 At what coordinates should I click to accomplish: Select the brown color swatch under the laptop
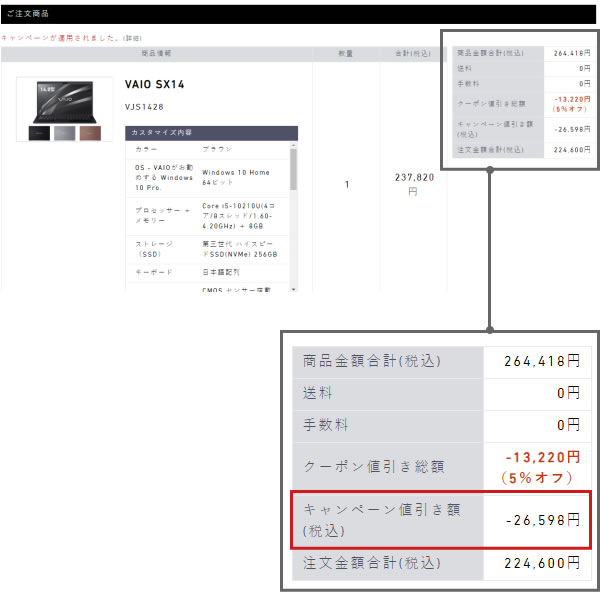pyautogui.click(x=90, y=133)
